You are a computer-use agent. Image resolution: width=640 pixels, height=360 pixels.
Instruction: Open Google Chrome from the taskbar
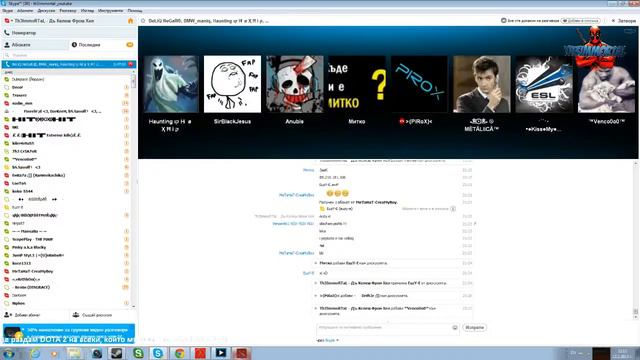click(x=180, y=353)
